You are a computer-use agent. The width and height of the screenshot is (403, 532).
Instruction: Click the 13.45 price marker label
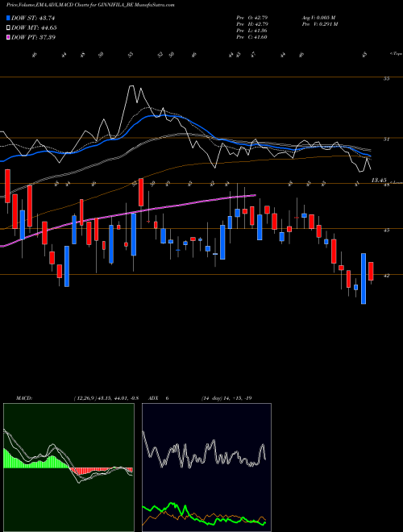(379, 181)
